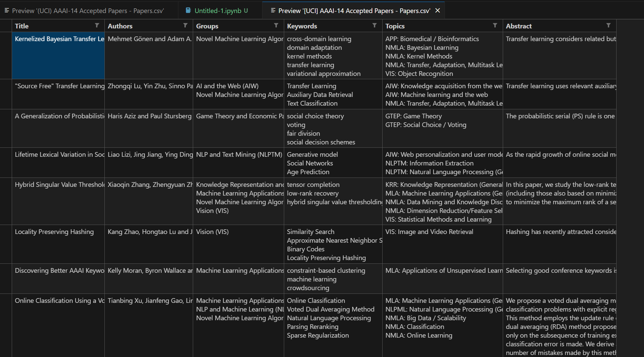Click topic 'VIS: Image and Video Retrieval'
Viewport: 644px width, 357px height.
click(x=429, y=232)
